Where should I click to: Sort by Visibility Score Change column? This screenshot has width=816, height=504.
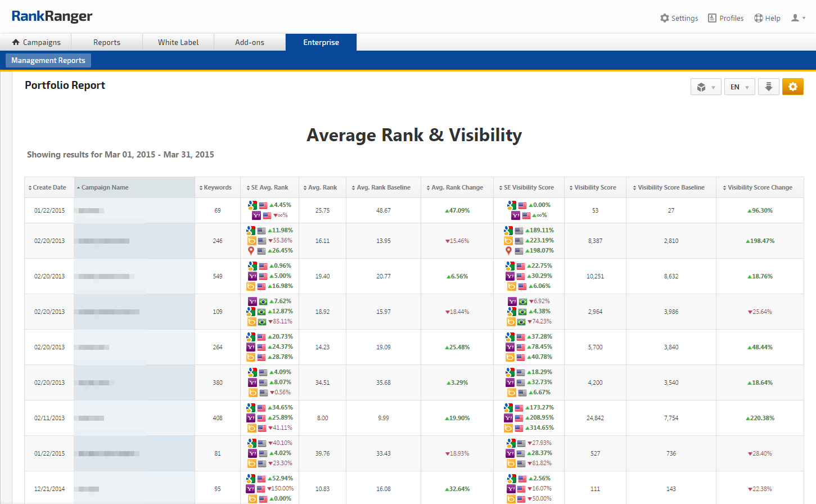759,187
